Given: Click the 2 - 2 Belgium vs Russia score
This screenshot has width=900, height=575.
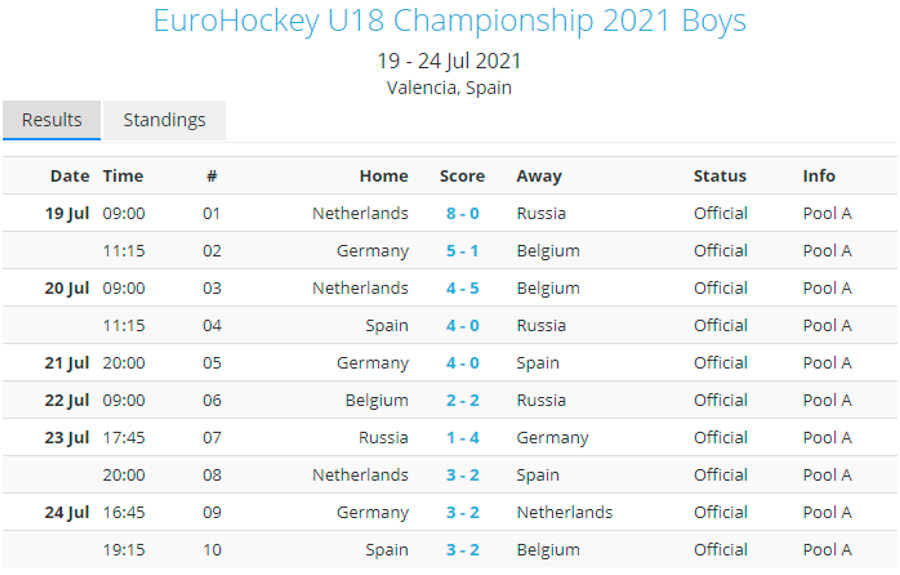Looking at the screenshot, I should pos(462,400).
